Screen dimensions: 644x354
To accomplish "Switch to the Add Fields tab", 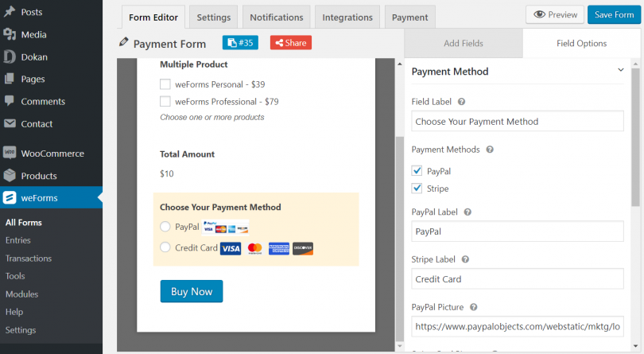I will click(464, 43).
